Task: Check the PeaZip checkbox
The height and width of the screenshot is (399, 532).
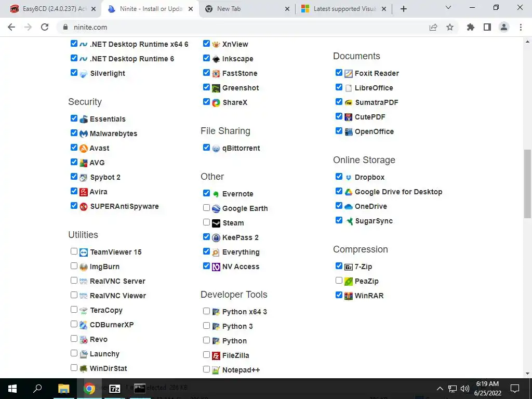Action: pos(339,280)
